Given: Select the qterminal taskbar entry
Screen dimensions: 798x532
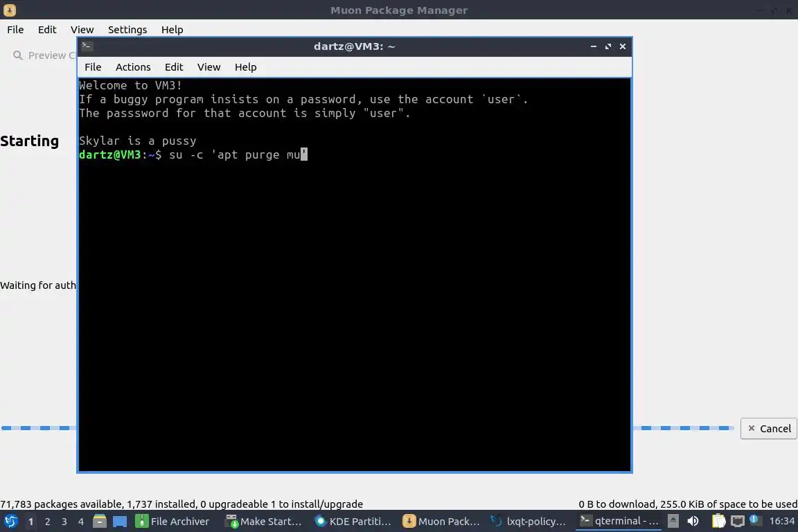Looking at the screenshot, I should pos(619,522).
